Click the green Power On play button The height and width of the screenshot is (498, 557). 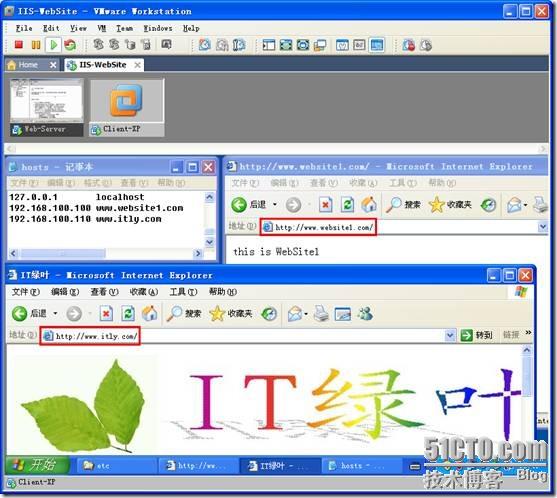click(x=54, y=45)
